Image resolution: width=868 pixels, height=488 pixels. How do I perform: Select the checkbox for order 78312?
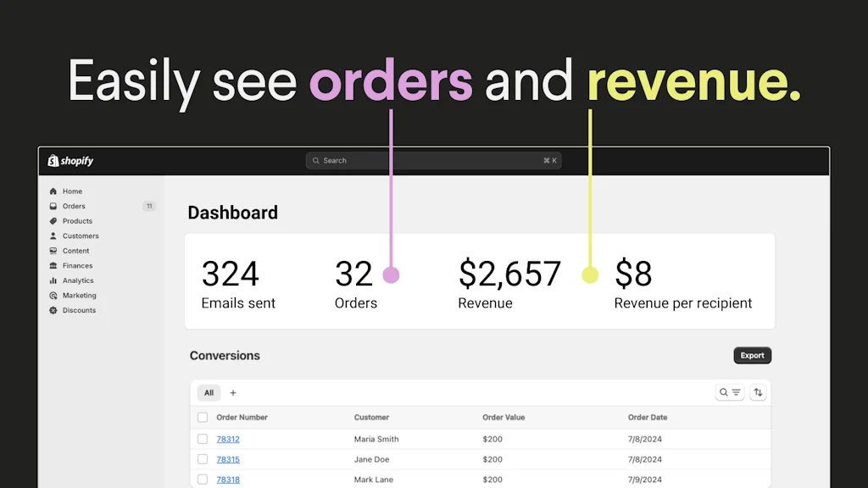coord(201,439)
